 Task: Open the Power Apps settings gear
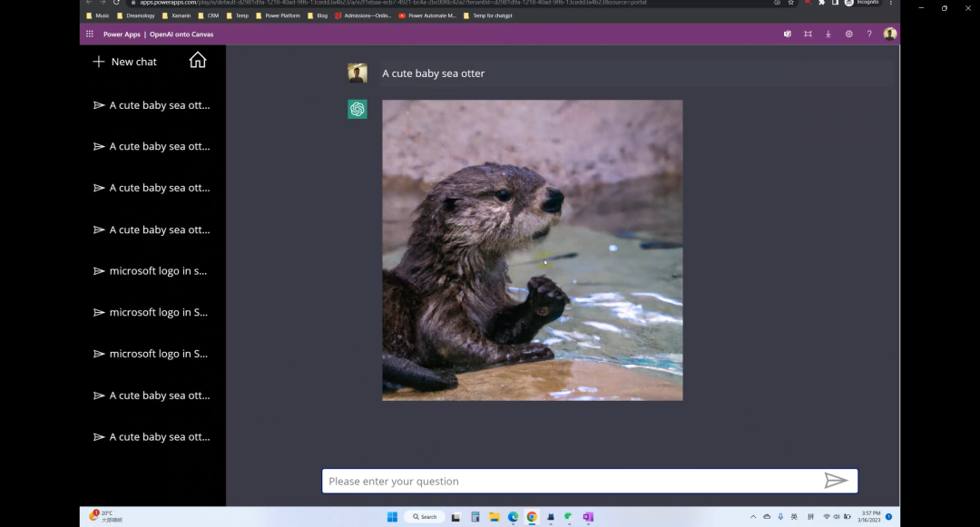[848, 34]
